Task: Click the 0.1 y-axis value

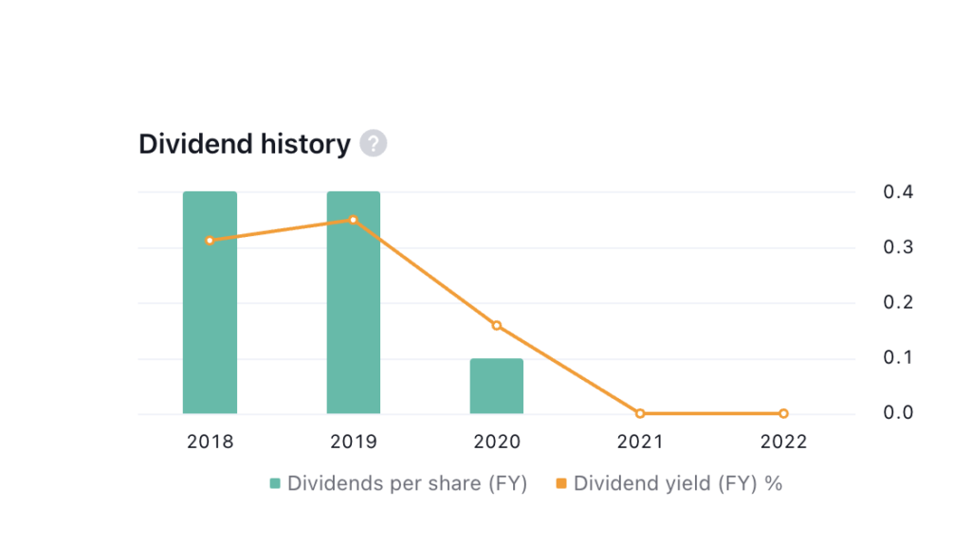Action: click(898, 357)
